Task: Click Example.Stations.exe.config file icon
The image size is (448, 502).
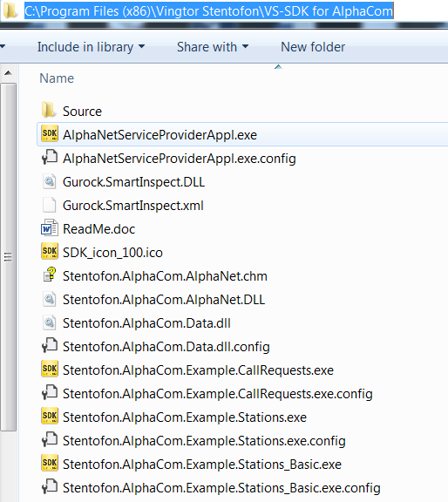Action: click(50, 439)
